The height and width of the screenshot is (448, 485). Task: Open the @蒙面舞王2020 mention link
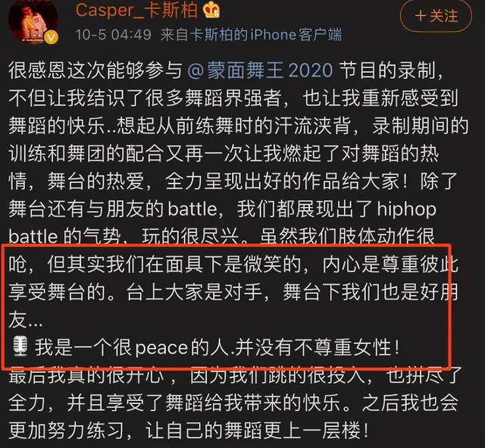[x=261, y=70]
